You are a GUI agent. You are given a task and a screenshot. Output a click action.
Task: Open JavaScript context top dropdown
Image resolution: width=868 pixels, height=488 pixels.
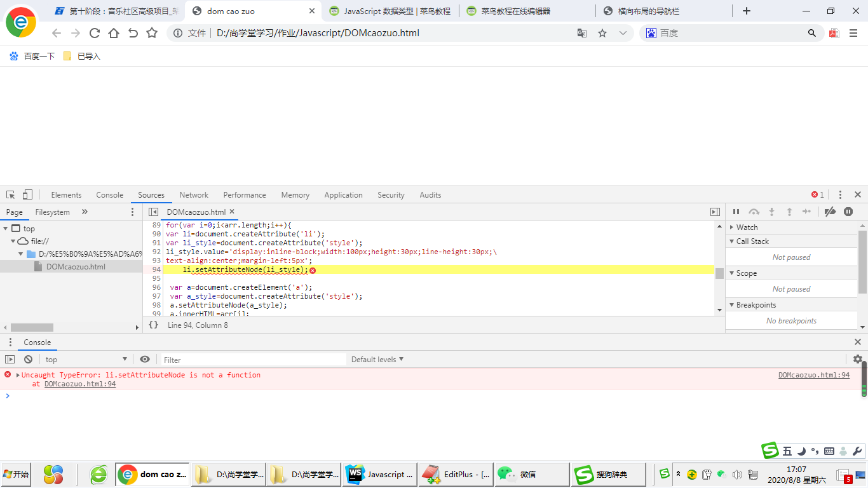pos(86,359)
